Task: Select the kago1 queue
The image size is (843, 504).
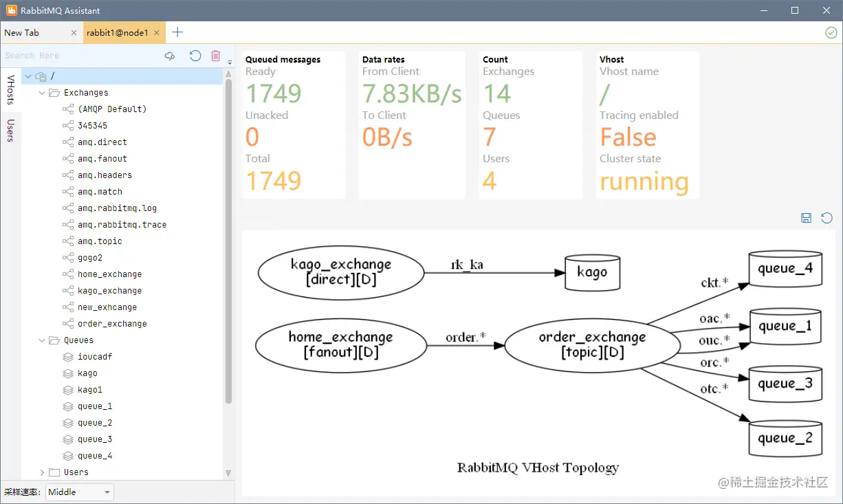Action: tap(89, 390)
